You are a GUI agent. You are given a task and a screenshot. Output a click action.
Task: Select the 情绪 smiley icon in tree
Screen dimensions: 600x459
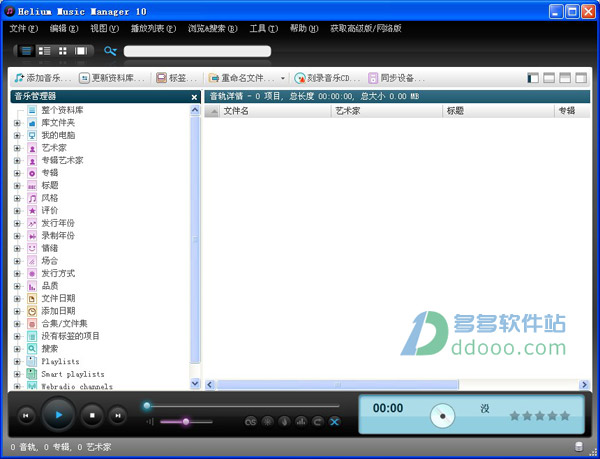point(32,249)
